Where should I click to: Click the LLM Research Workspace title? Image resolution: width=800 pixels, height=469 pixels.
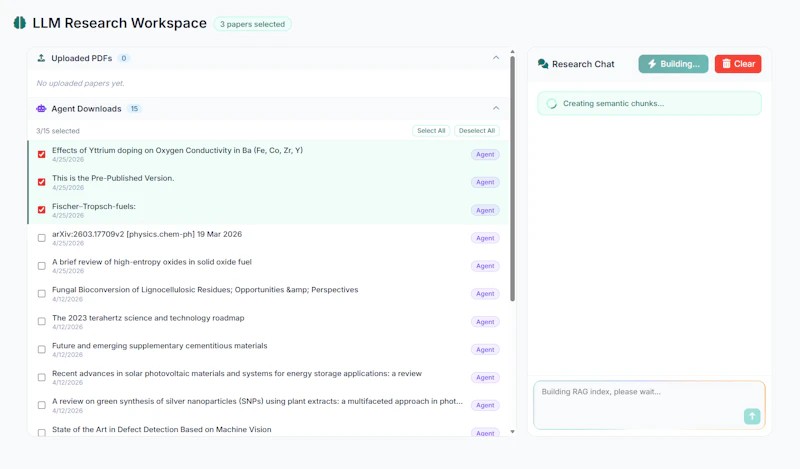point(119,23)
